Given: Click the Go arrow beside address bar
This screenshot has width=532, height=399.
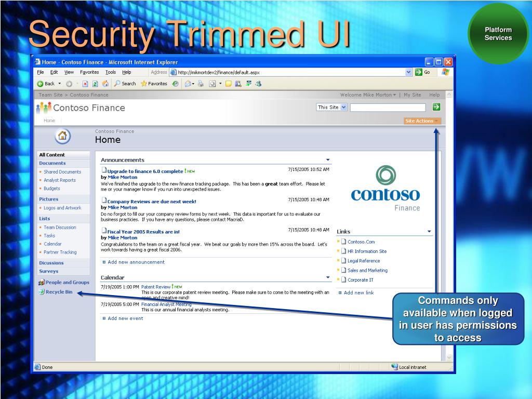Looking at the screenshot, I should tap(419, 72).
